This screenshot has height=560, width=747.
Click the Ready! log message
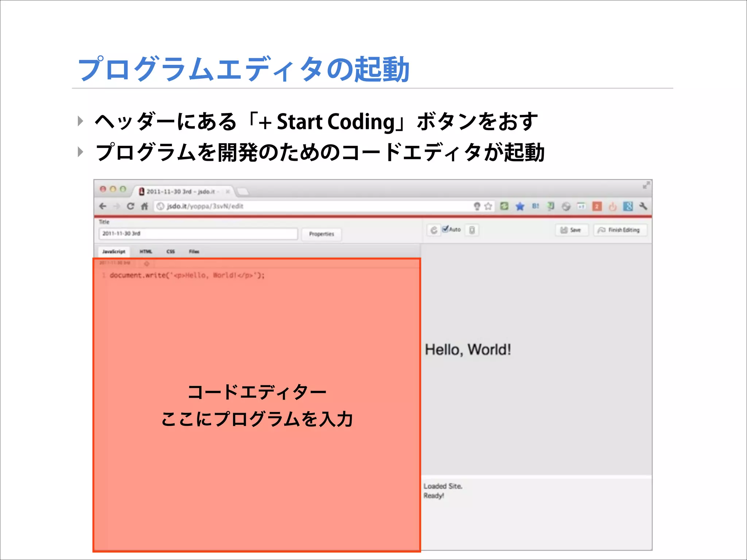[434, 496]
